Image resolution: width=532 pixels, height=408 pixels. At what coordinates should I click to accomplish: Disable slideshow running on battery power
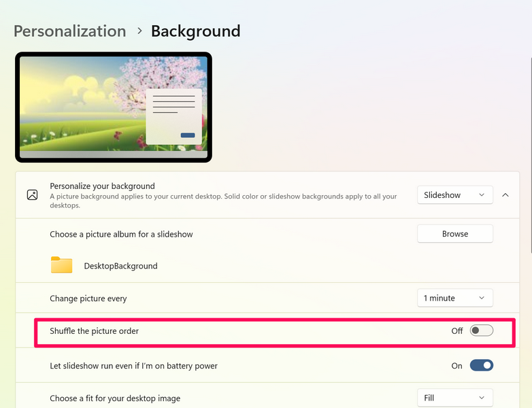tap(481, 366)
